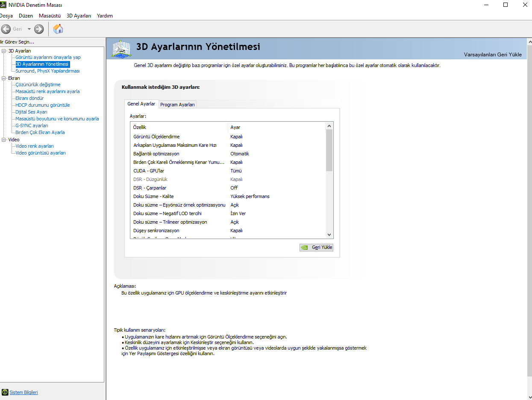
Task: Open the Masaüstü menu
Action: click(x=50, y=16)
